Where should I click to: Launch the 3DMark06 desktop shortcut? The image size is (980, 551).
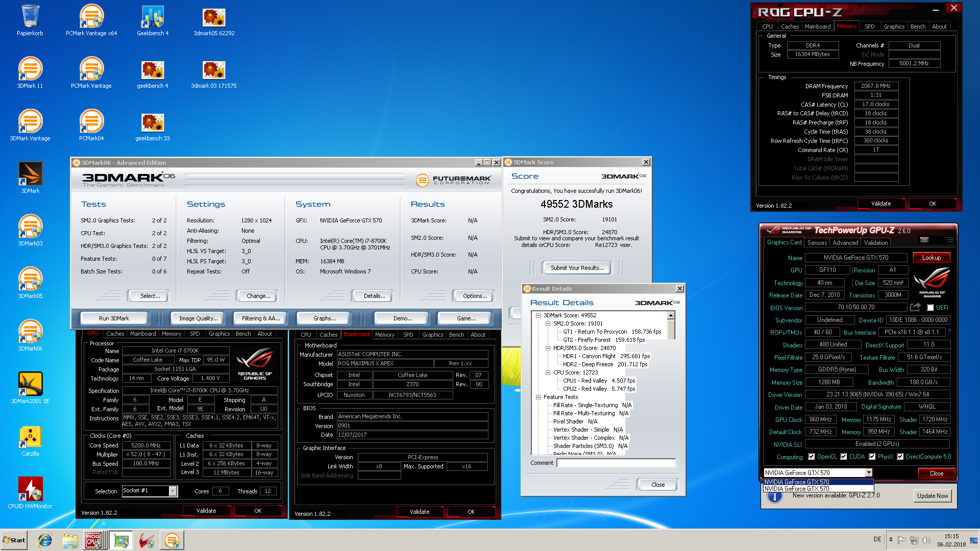pos(30,336)
